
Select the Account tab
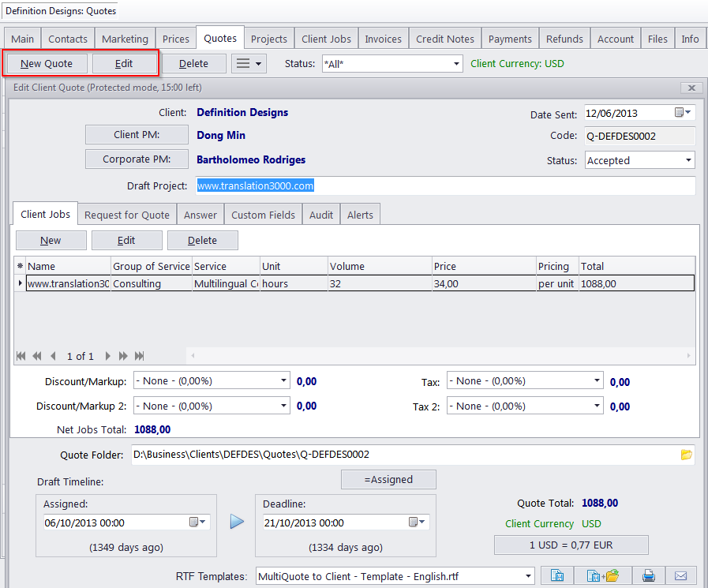(616, 39)
